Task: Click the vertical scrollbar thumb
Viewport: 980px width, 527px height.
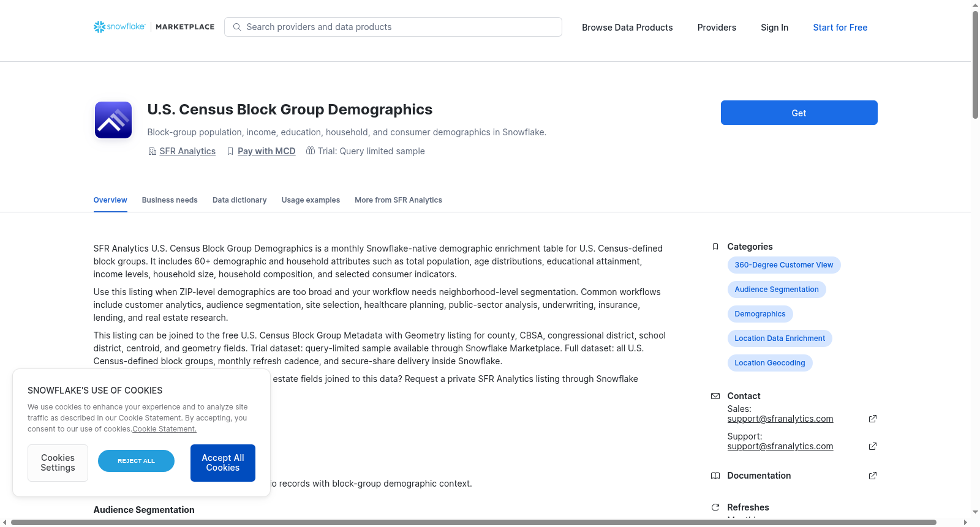Action: click(x=975, y=64)
